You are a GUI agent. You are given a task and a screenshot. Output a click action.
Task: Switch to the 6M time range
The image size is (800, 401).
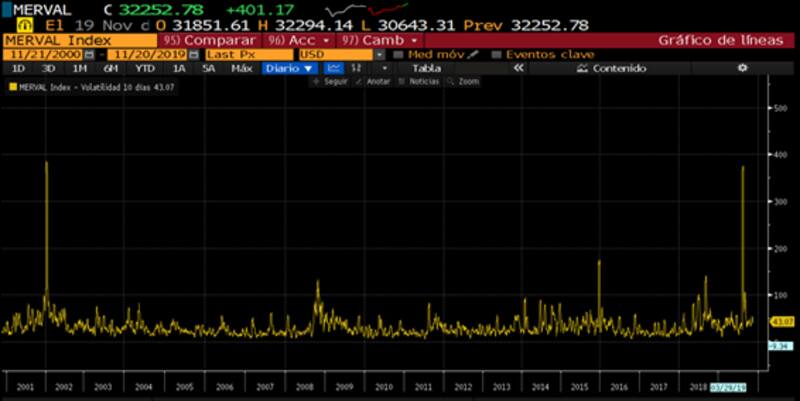pyautogui.click(x=111, y=68)
